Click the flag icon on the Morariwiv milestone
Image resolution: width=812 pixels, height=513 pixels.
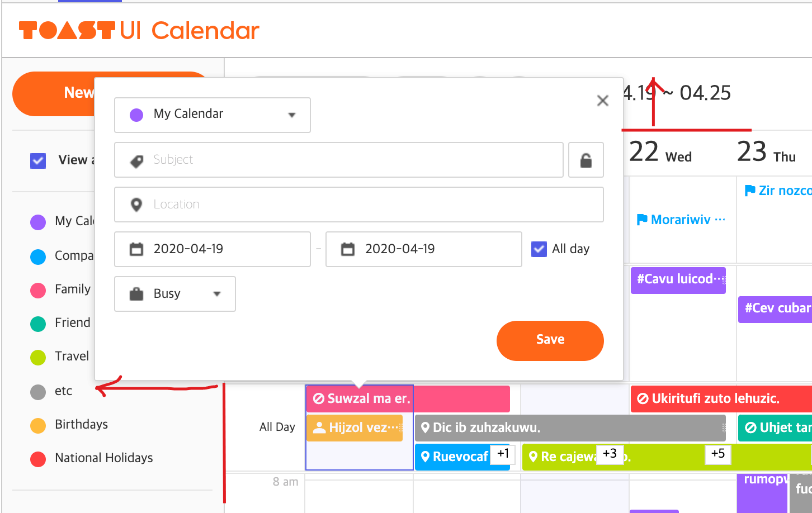pos(643,219)
